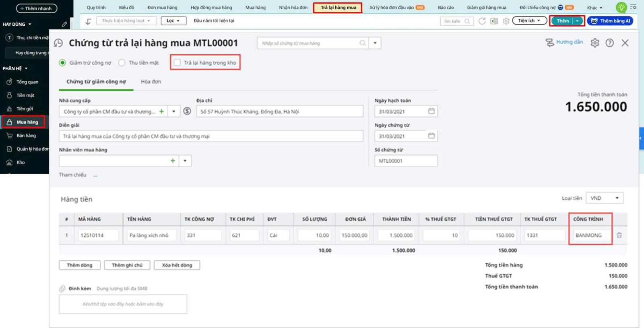Click the green plus to add supplier
This screenshot has height=328, width=644.
(161, 111)
